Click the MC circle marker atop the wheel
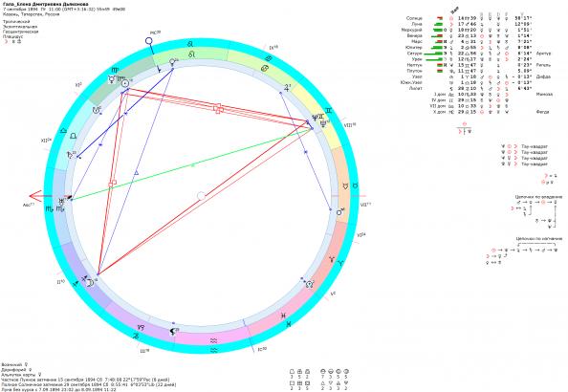 pos(149,40)
